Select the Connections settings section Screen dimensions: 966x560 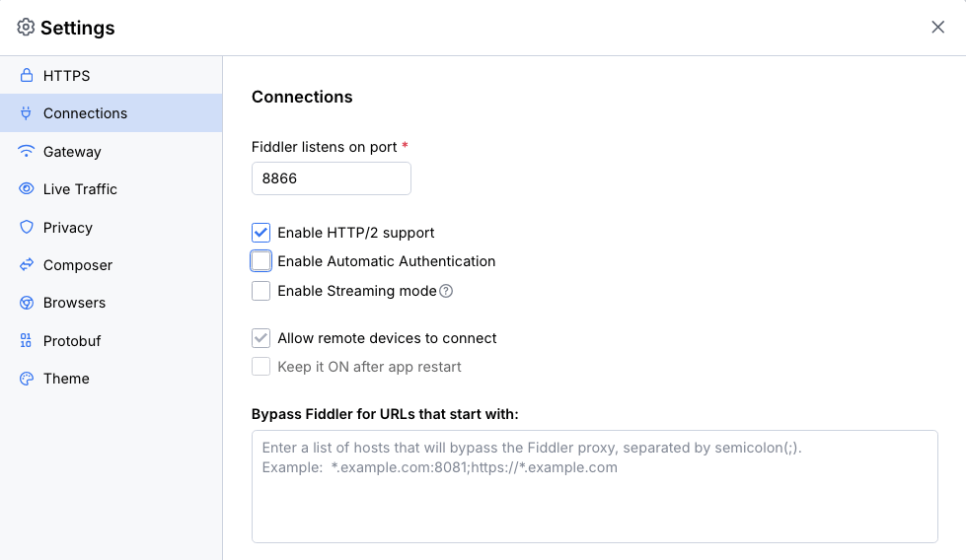coord(111,113)
